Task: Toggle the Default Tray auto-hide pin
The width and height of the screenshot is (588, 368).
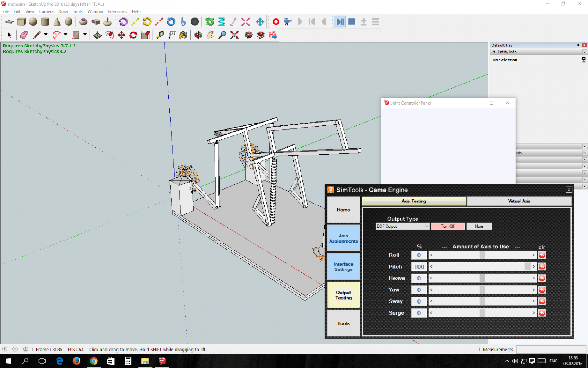Action: [x=578, y=45]
